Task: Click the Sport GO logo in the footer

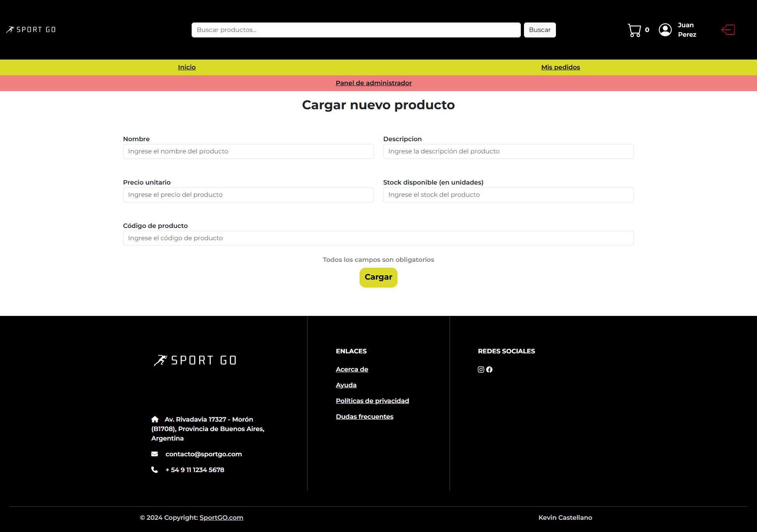Action: pos(195,359)
